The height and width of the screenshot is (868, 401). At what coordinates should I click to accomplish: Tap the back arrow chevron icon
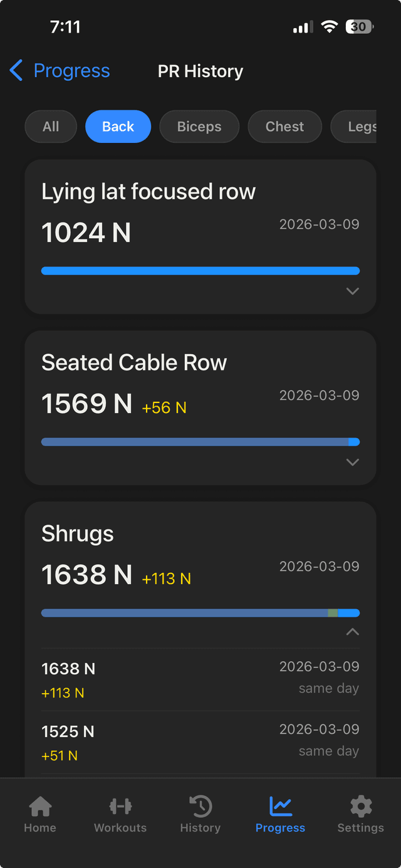click(x=16, y=71)
